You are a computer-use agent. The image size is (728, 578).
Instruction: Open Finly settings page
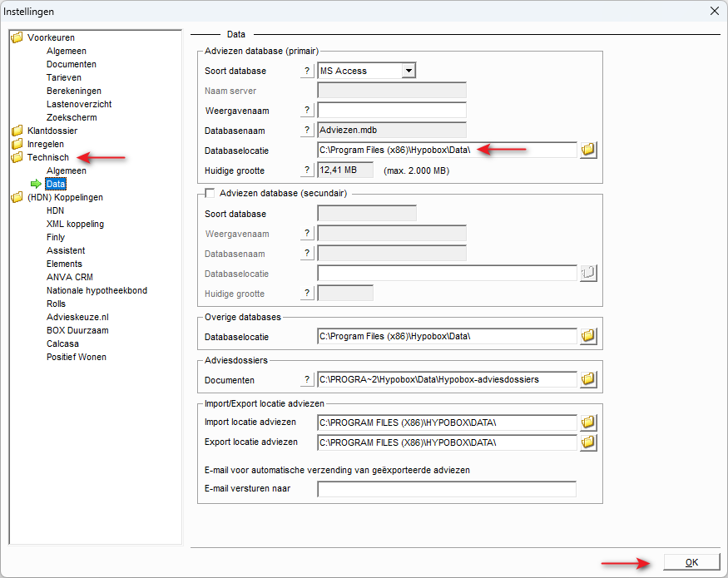point(56,237)
